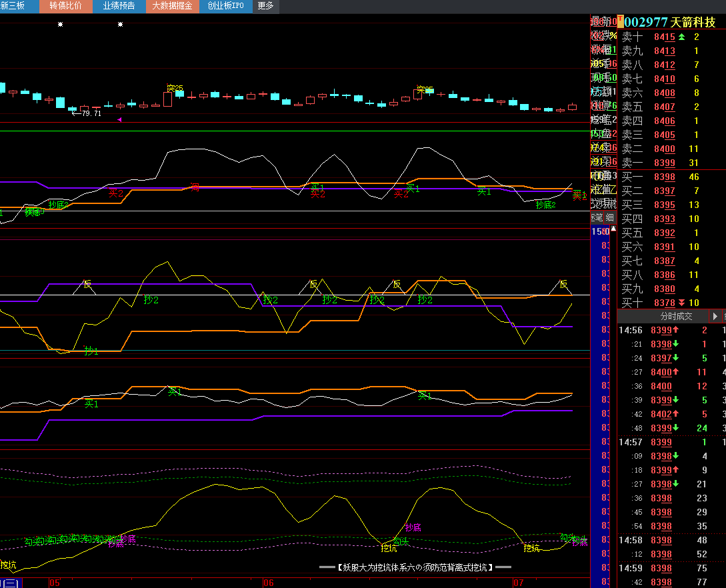Select sell price 8405 in 卖三 row
726x588 pixels.
pos(665,135)
